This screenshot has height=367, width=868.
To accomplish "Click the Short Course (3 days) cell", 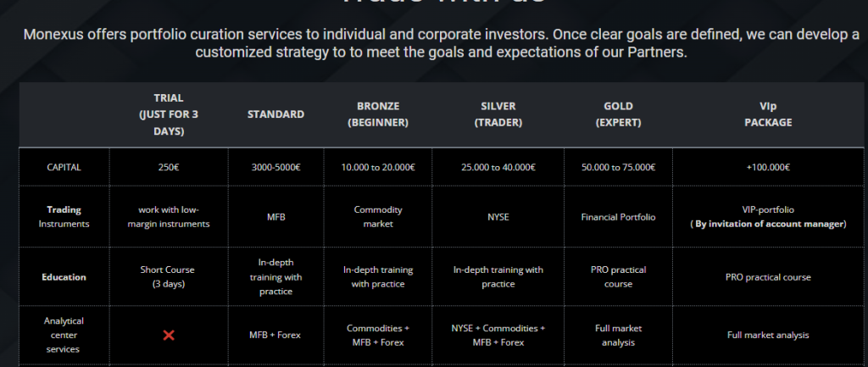I will coord(168,277).
